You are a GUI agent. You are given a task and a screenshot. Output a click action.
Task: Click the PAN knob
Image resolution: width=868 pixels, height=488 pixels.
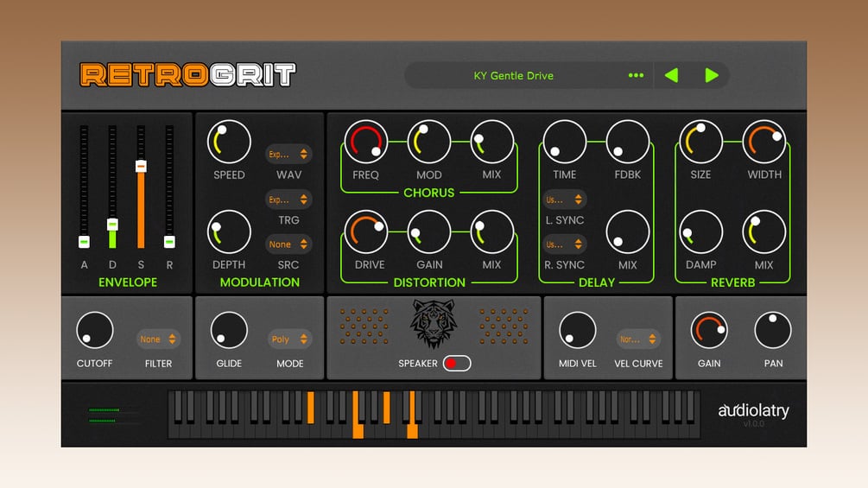[773, 330]
